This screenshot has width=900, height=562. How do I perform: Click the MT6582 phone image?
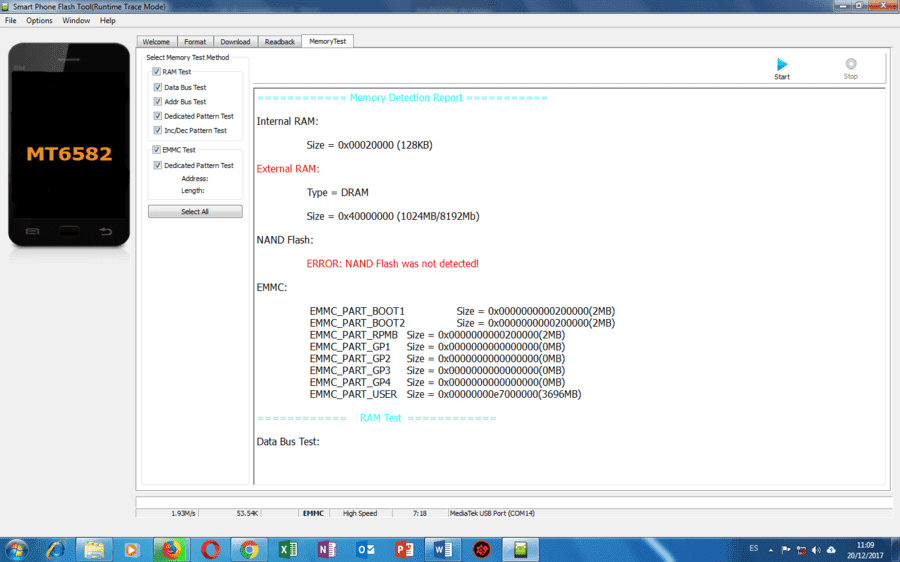[x=69, y=145]
